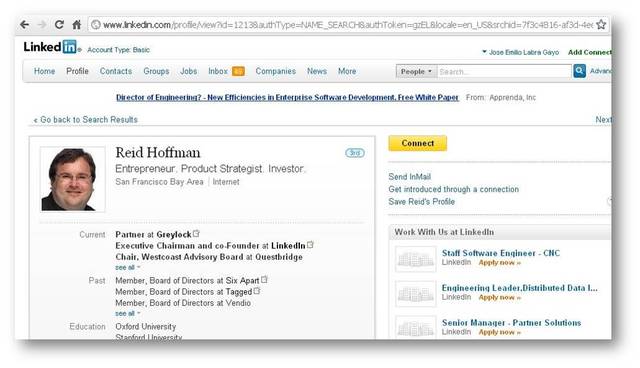This screenshot has height=368, width=640.
Task: Click the browser back arrow
Action: 25,25
